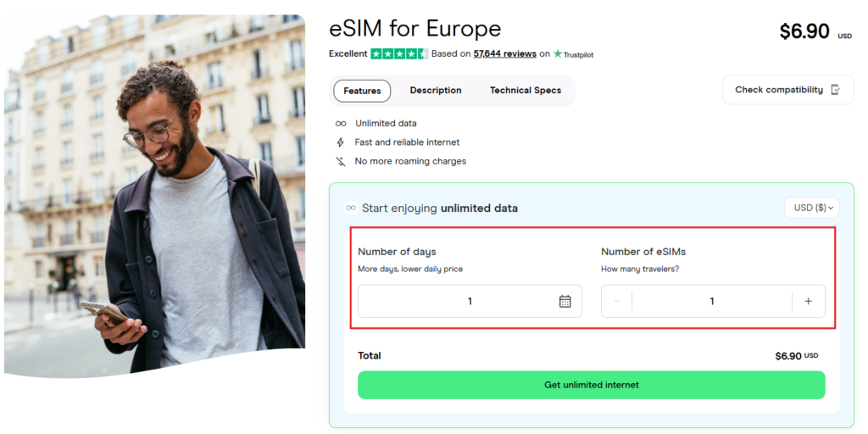Increase eSIM count with plus button
868x434 pixels.
point(808,301)
